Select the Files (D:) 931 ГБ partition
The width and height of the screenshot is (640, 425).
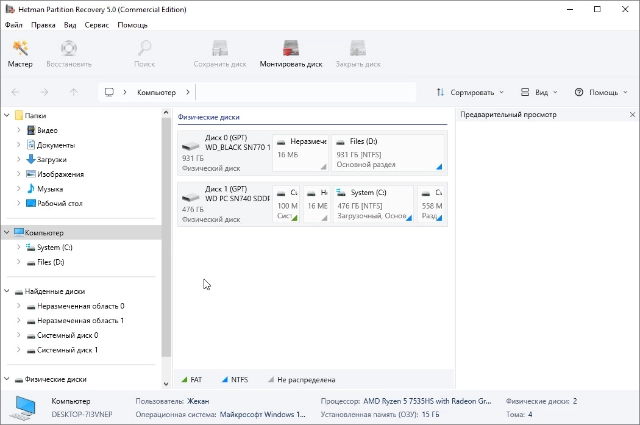[388, 153]
